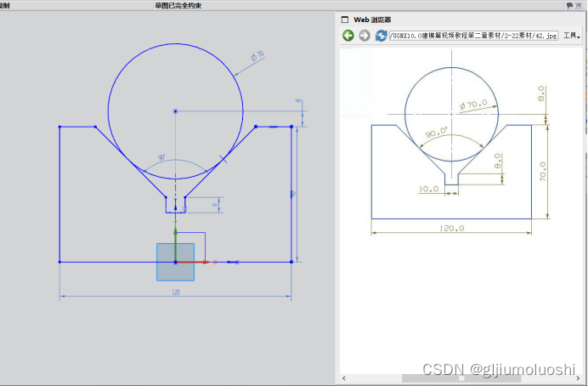Click the right arrow of the horizontal scrollbar
Viewport: 588px width, 386px height.
click(x=578, y=378)
